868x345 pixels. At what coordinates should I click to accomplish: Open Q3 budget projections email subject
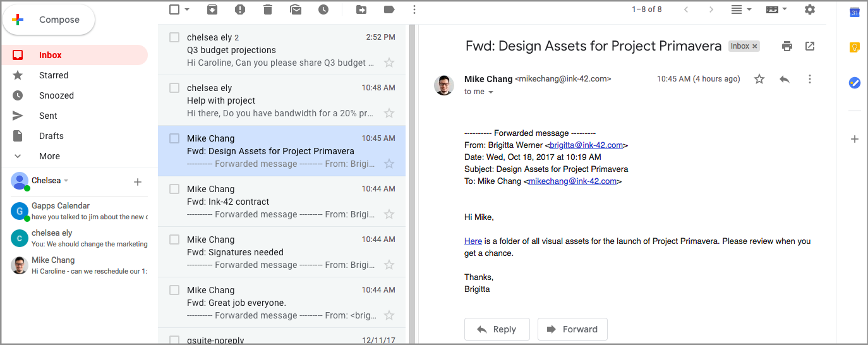click(x=231, y=50)
